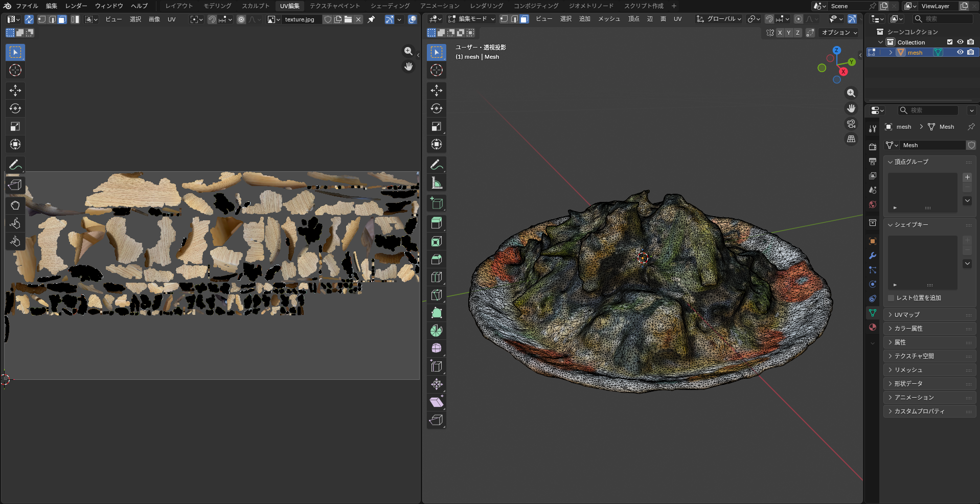Open the ファイル menu

point(27,6)
